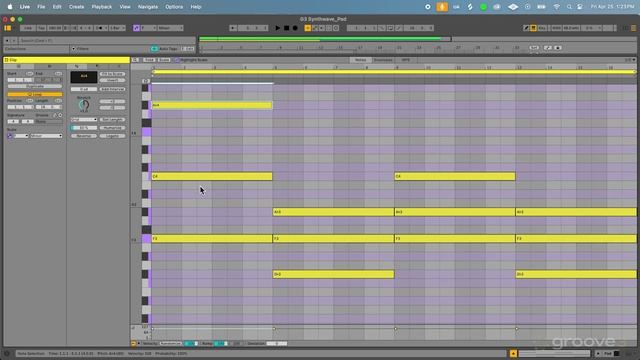The width and height of the screenshot is (640, 360).
Task: Open the Groove selector dropdown showing None
Action: pos(49,122)
